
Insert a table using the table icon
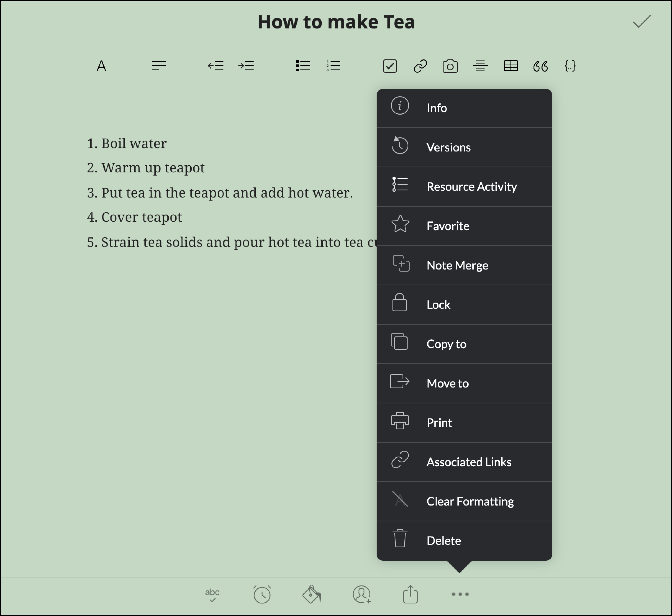pyautogui.click(x=510, y=66)
